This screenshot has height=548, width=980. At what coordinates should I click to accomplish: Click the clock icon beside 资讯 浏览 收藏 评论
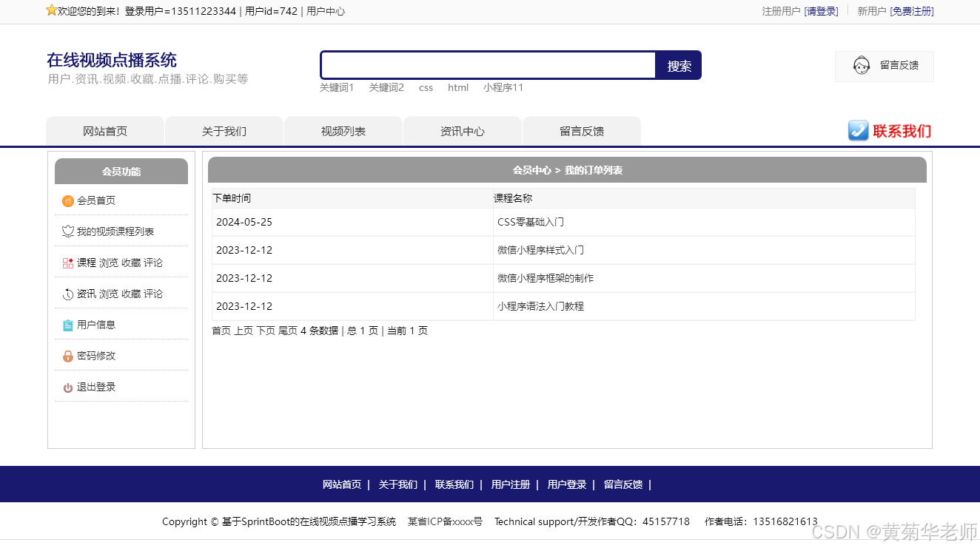pyautogui.click(x=67, y=293)
